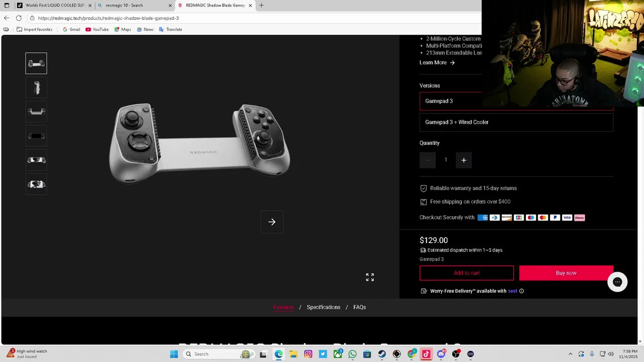
Task: Jump to Specifications section
Action: (324, 307)
